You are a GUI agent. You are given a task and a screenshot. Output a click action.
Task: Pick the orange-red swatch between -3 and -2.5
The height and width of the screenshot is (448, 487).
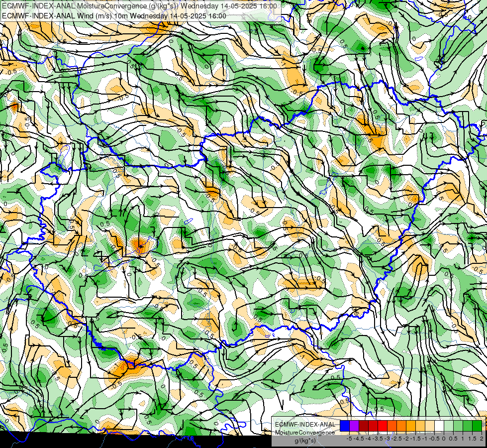[392, 426]
